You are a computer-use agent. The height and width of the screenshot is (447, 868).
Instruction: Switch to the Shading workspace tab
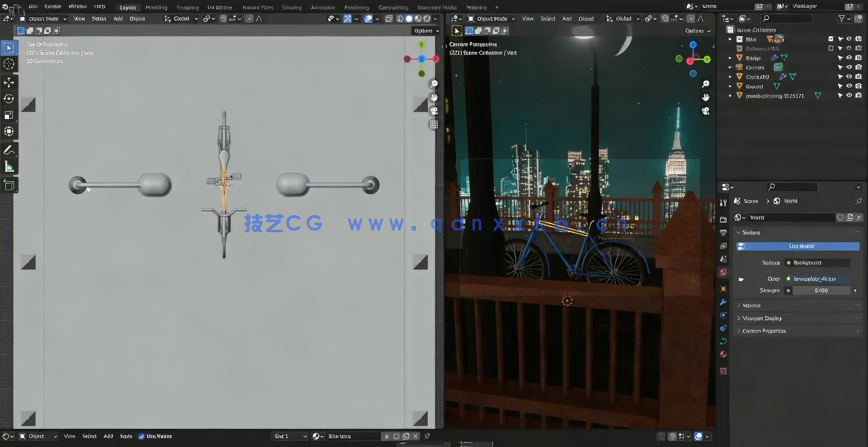tap(292, 7)
